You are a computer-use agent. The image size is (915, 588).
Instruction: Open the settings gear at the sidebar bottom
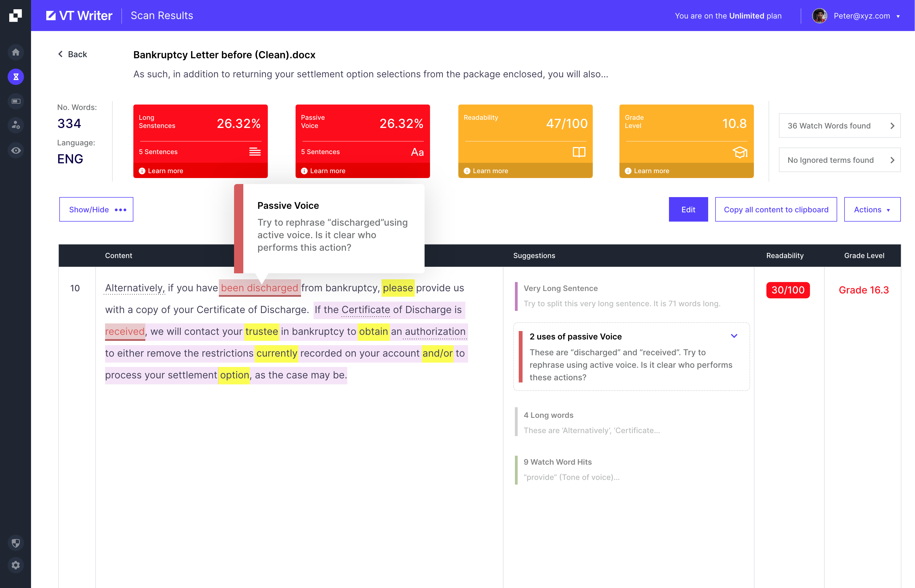click(x=16, y=565)
